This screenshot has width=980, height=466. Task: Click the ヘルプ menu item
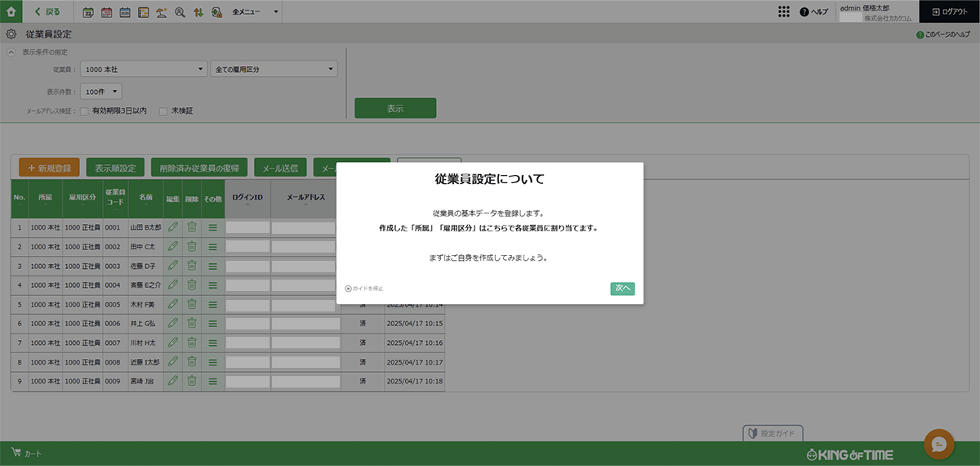813,11
